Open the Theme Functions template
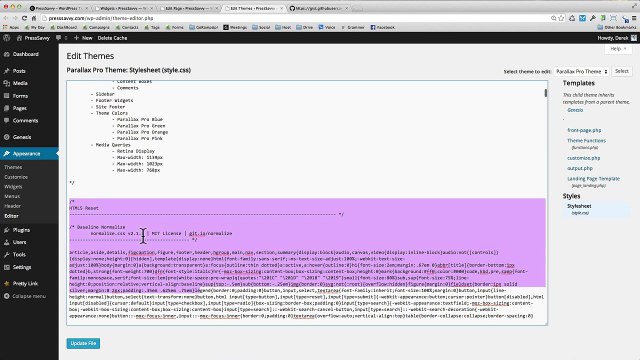 tap(587, 140)
